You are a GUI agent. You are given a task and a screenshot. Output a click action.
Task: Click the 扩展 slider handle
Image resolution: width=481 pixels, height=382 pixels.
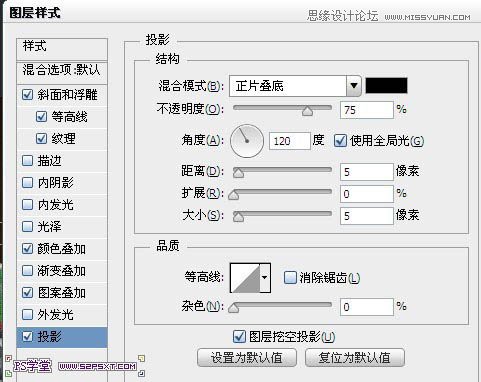[234, 195]
